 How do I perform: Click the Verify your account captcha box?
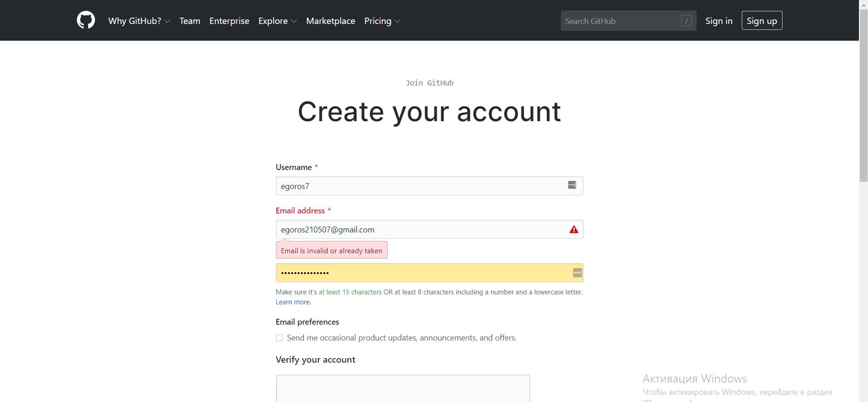(x=403, y=388)
